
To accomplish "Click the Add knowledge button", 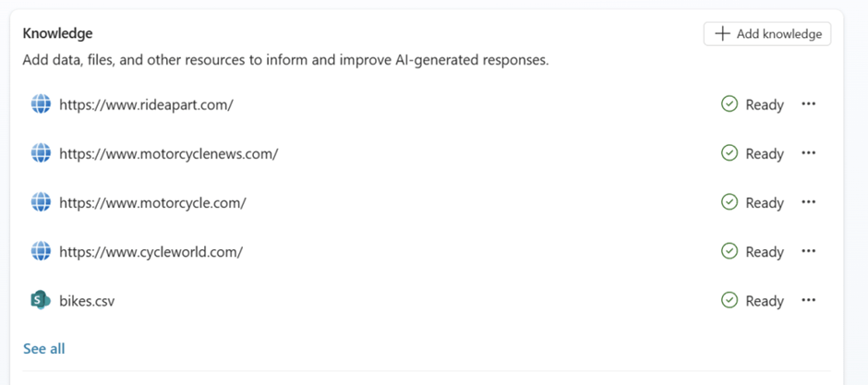I will click(767, 34).
